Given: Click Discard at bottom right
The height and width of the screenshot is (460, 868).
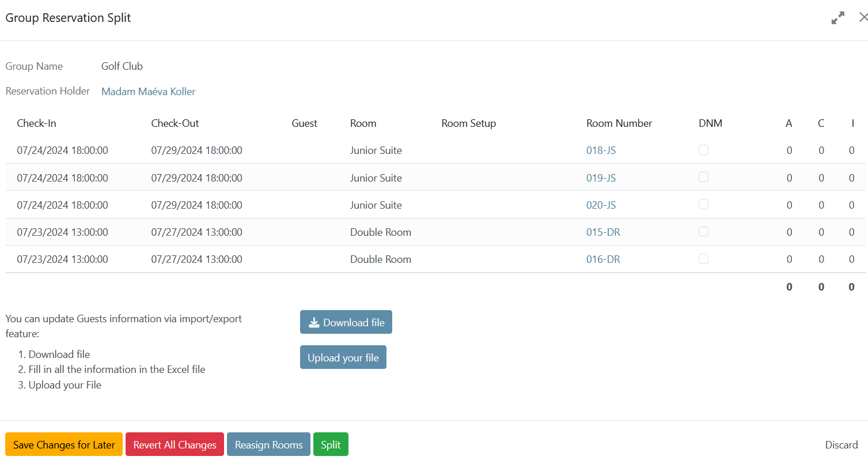Looking at the screenshot, I should (841, 444).
